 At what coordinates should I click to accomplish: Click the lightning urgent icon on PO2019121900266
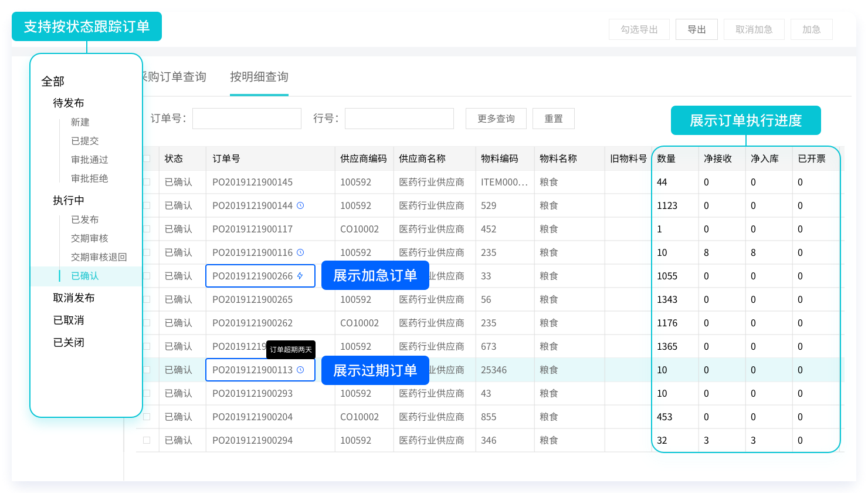pyautogui.click(x=300, y=276)
